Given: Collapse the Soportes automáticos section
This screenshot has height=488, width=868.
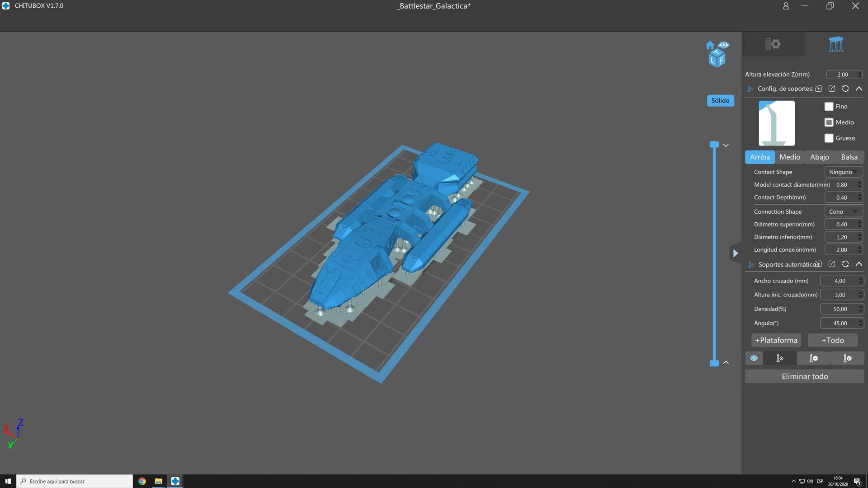Looking at the screenshot, I should coord(859,264).
